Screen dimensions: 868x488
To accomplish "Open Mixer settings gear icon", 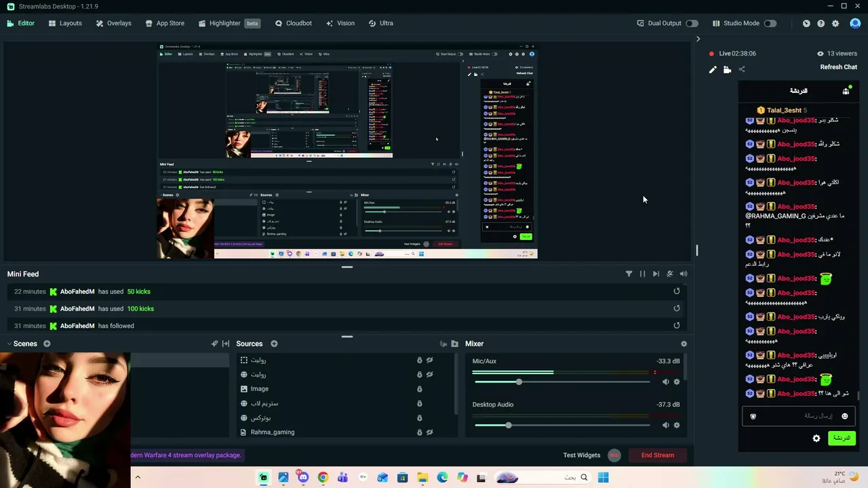I will tap(684, 344).
